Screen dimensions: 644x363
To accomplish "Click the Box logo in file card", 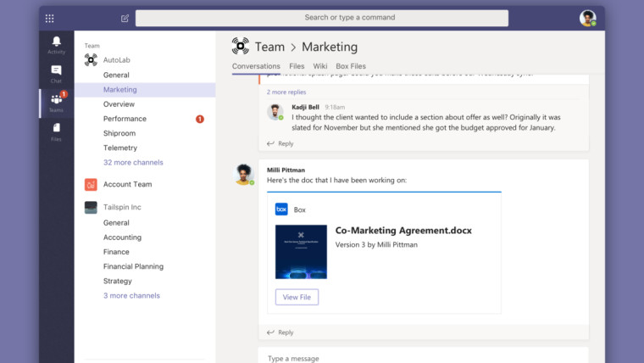I will [281, 209].
